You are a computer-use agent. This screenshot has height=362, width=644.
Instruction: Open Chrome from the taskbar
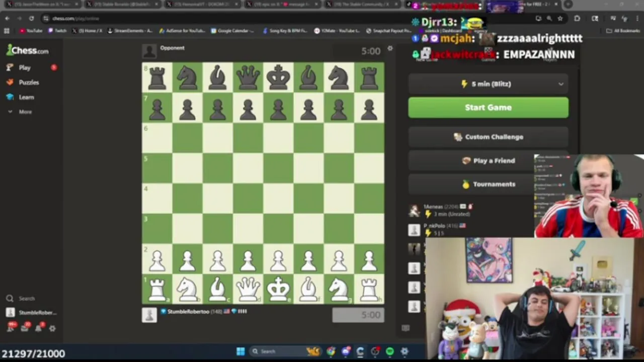pyautogui.click(x=331, y=351)
